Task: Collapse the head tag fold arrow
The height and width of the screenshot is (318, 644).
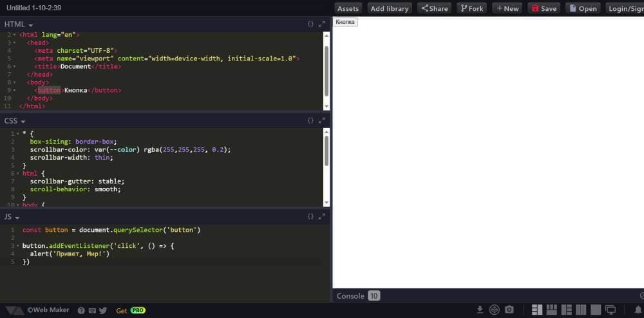Action: pyautogui.click(x=14, y=42)
